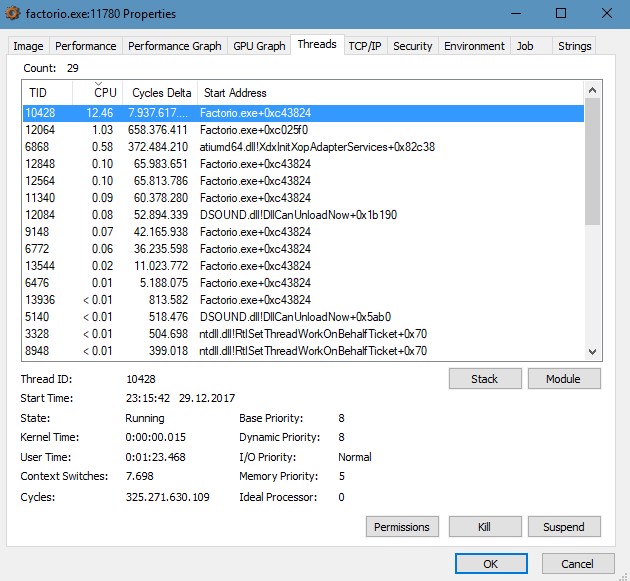Sort by Cycles Delta column header
This screenshot has height=581, width=630.
pos(161,93)
